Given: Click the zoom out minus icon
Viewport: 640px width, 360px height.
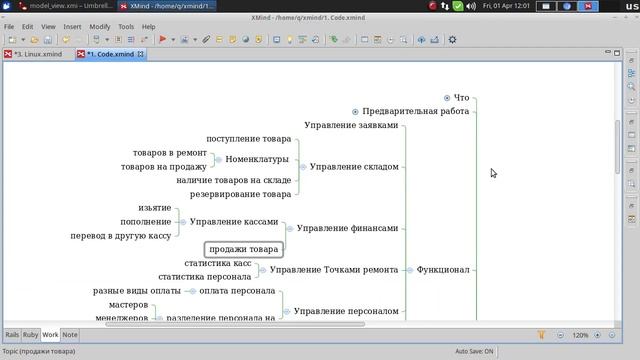Looking at the screenshot, I should 560,335.
